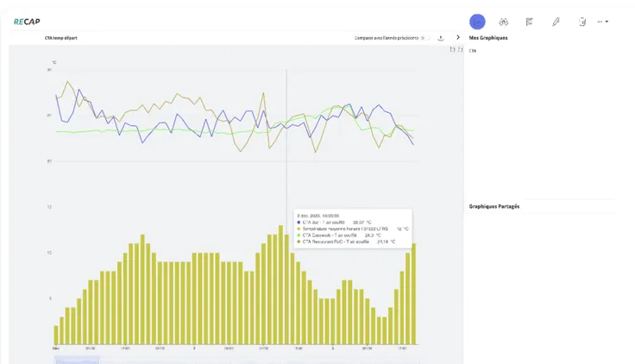Click the bright green series dot in tooltip
The width and height of the screenshot is (635, 364).
299,235
